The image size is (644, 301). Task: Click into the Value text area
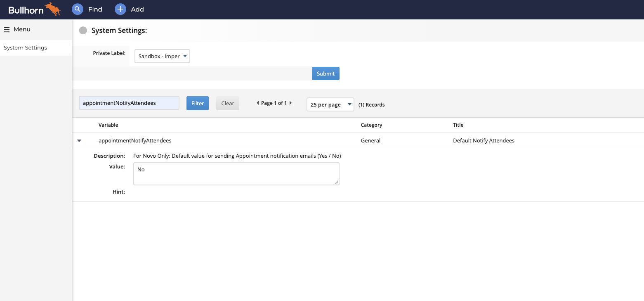[236, 174]
